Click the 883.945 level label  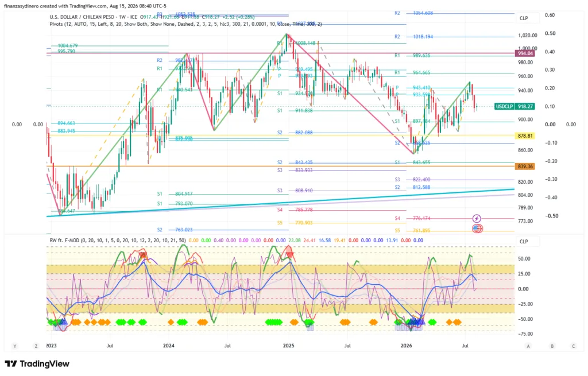[67, 131]
